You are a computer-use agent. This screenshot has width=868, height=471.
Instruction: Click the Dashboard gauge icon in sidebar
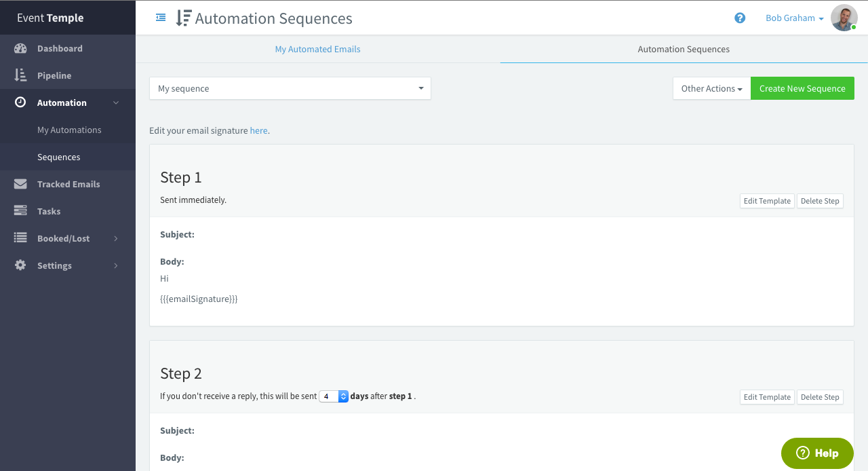pyautogui.click(x=20, y=48)
